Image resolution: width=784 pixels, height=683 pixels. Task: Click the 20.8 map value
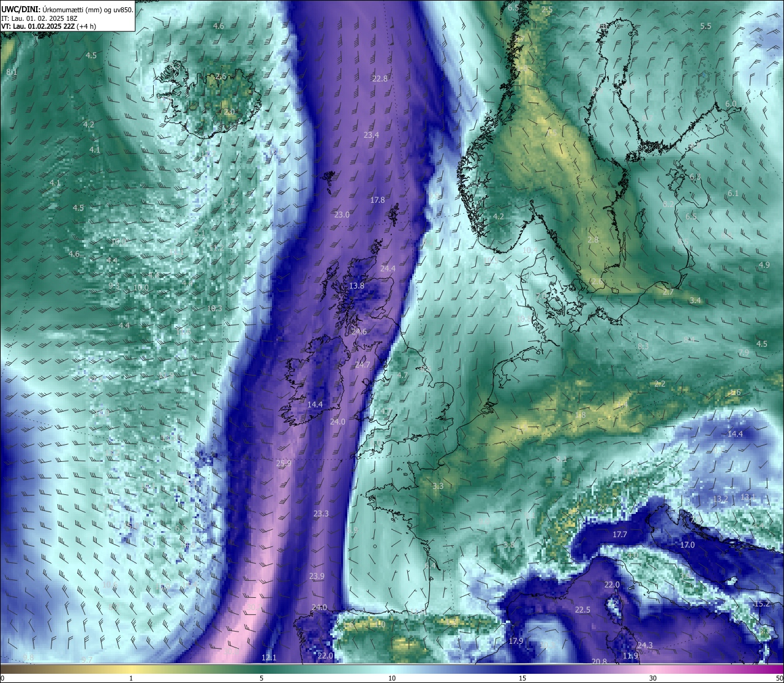[x=599, y=661]
